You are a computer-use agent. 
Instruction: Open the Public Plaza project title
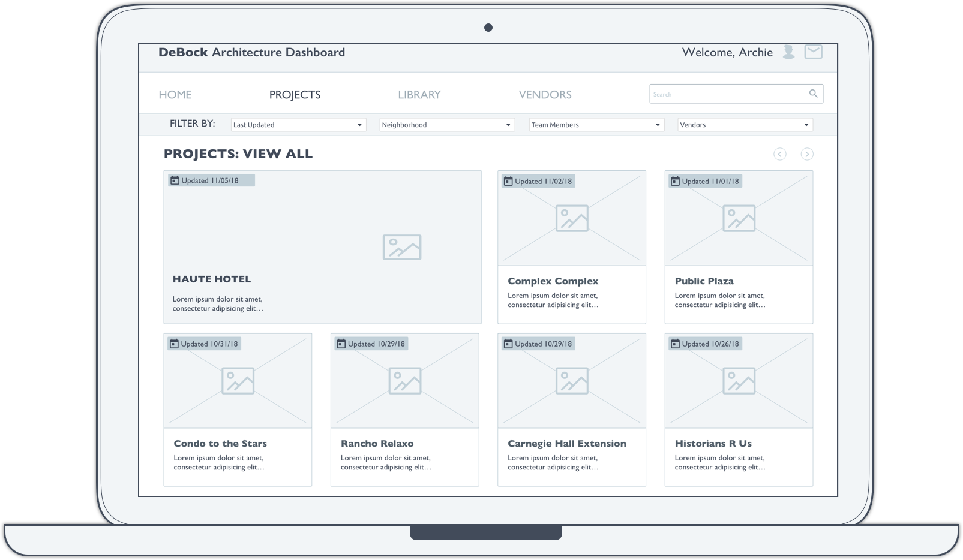[x=704, y=281]
